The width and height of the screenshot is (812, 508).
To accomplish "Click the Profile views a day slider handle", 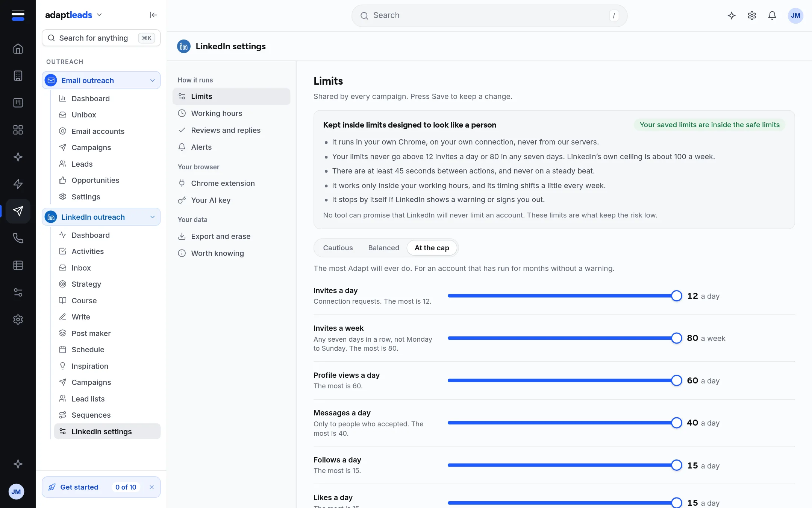I will [x=676, y=380].
